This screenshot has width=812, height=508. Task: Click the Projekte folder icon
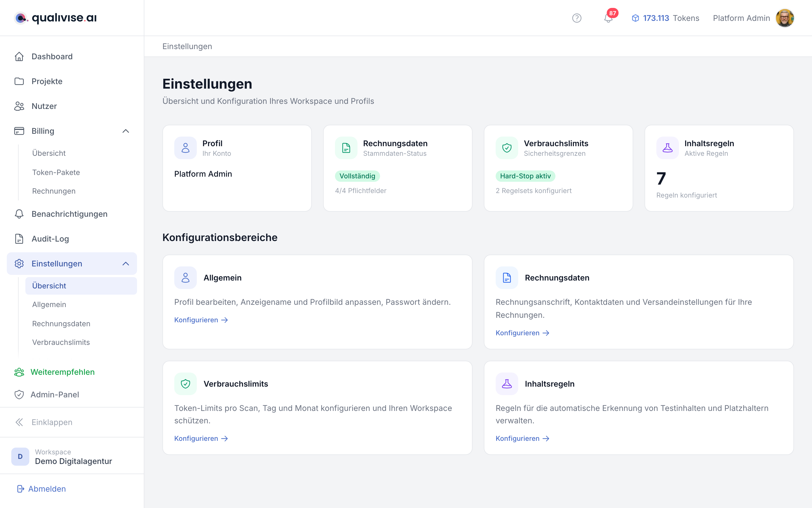point(19,81)
